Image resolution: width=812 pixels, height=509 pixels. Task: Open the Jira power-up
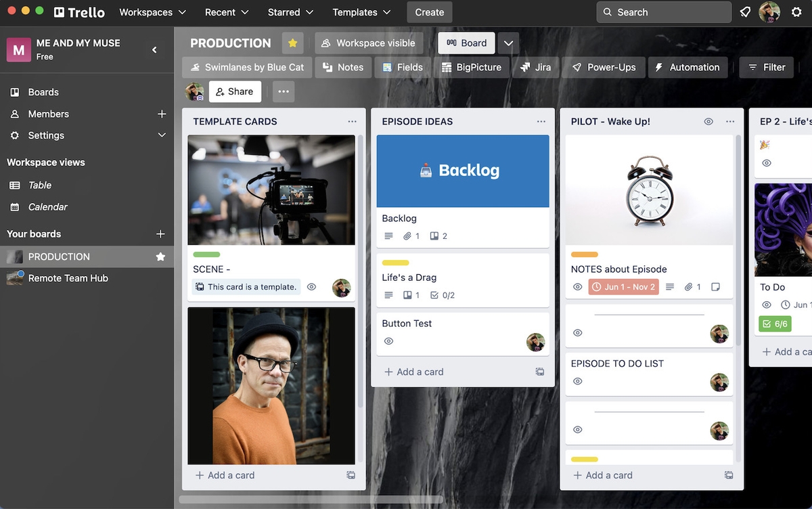(x=535, y=67)
